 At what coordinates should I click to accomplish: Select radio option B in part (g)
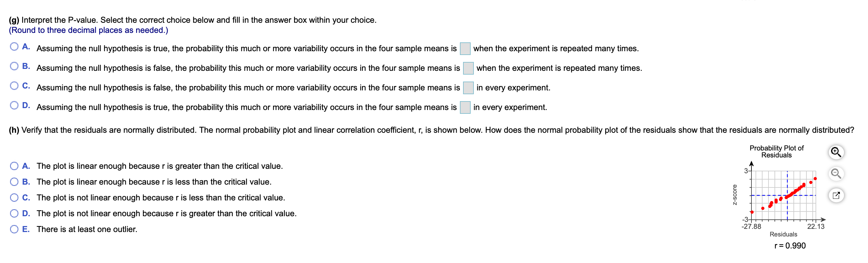14,66
